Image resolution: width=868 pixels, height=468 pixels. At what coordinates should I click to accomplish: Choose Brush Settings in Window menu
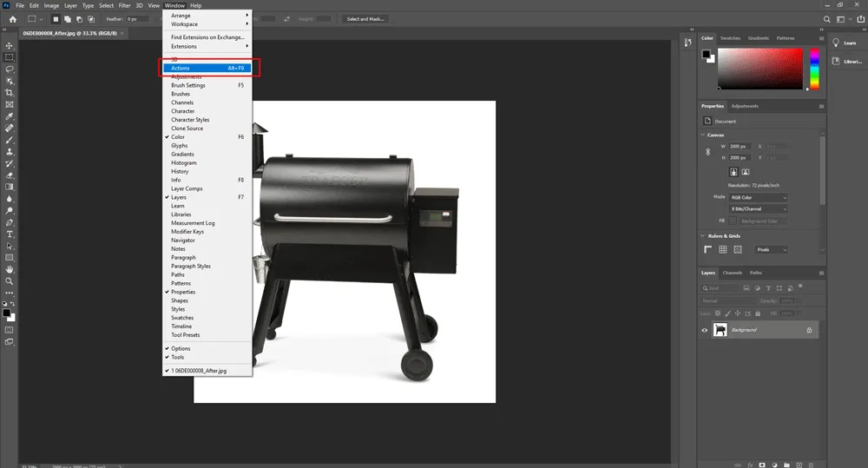(x=207, y=85)
